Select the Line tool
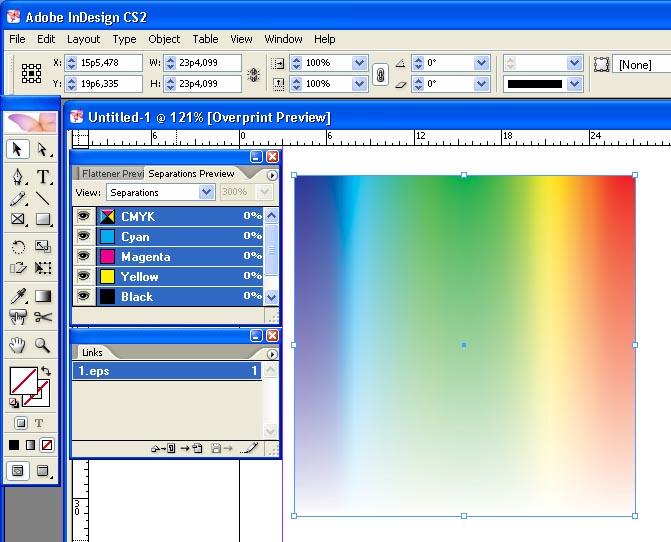The width and height of the screenshot is (671, 542). click(x=42, y=198)
